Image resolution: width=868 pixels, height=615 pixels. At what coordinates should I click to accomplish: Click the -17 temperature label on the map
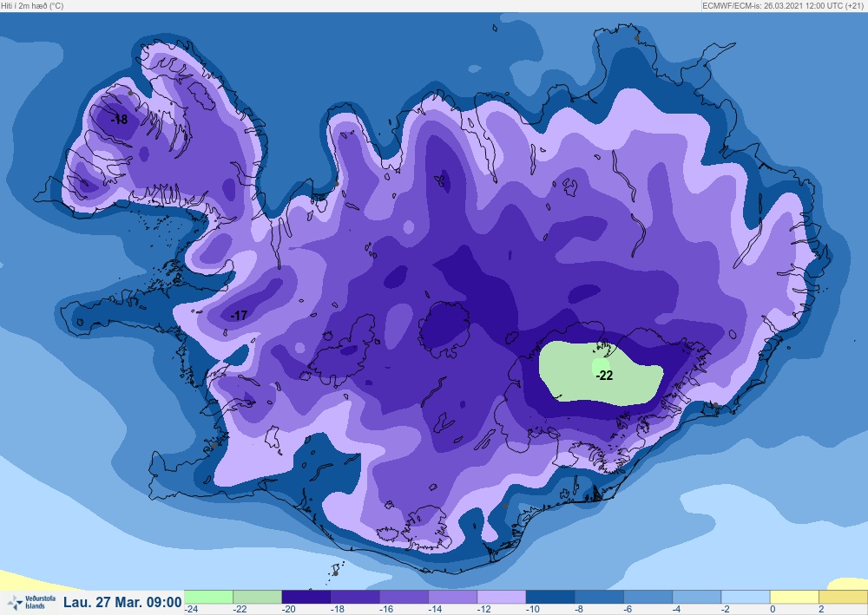point(239,315)
